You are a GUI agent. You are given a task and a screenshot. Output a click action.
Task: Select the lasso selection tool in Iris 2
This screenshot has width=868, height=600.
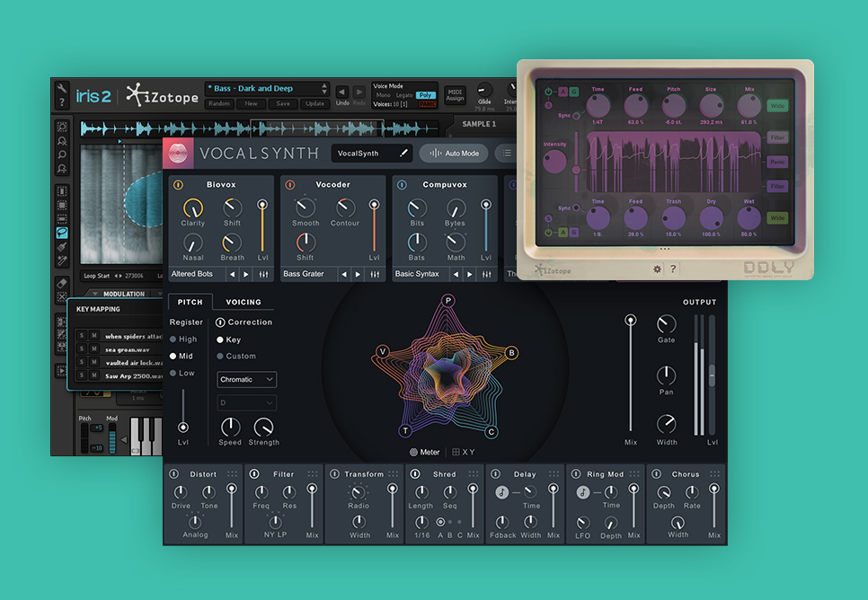[x=62, y=233]
